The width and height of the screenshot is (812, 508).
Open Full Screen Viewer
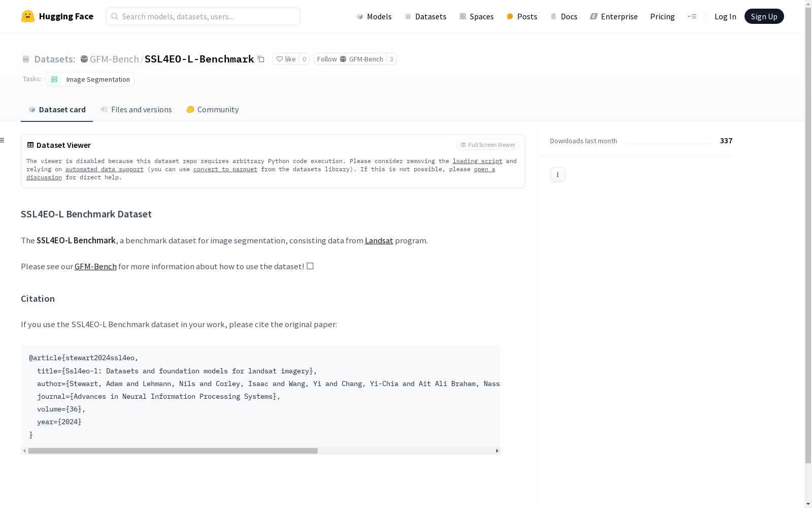point(488,145)
